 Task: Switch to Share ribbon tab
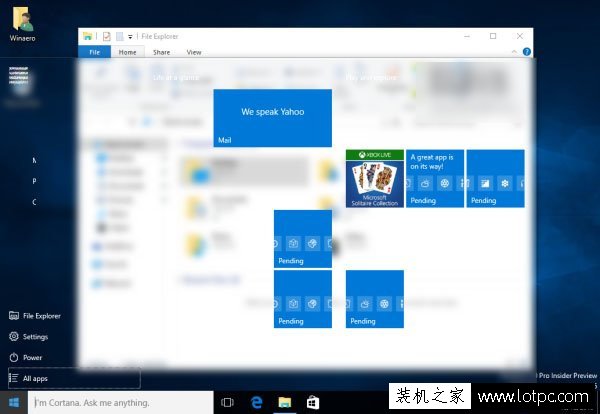(x=161, y=52)
